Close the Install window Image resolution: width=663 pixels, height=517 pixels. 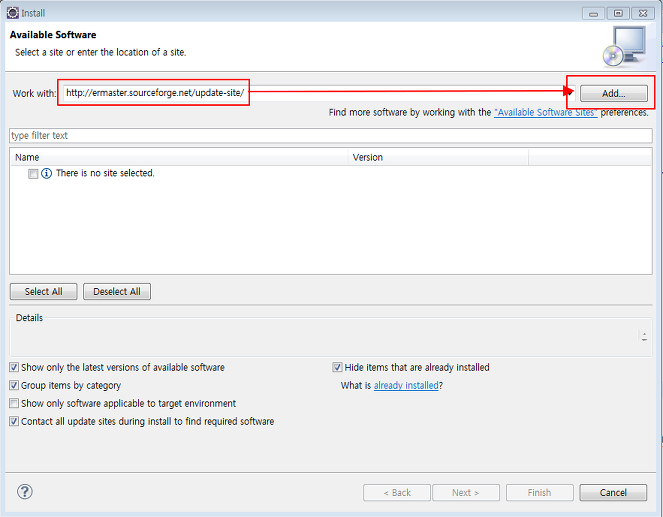point(643,14)
